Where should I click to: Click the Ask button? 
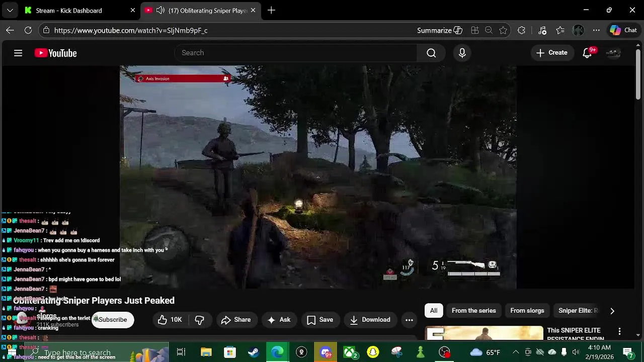click(x=279, y=320)
